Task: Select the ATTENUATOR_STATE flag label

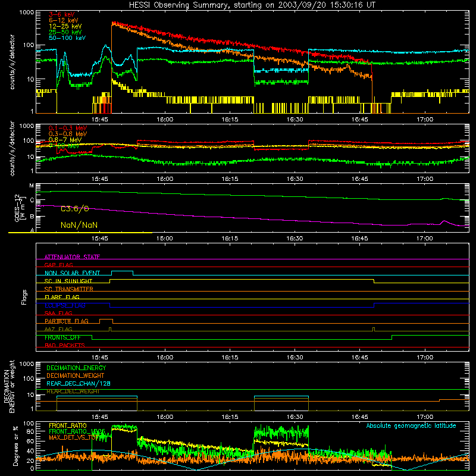Action: (72, 257)
